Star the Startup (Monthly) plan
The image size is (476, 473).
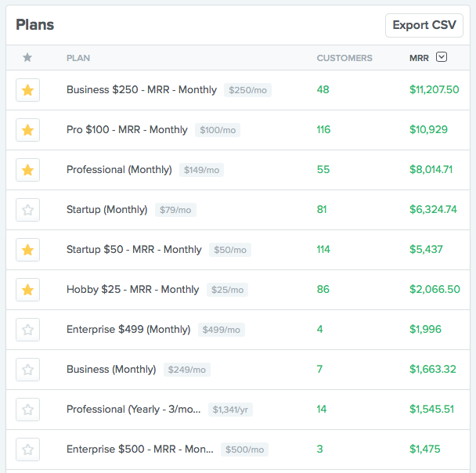click(28, 210)
